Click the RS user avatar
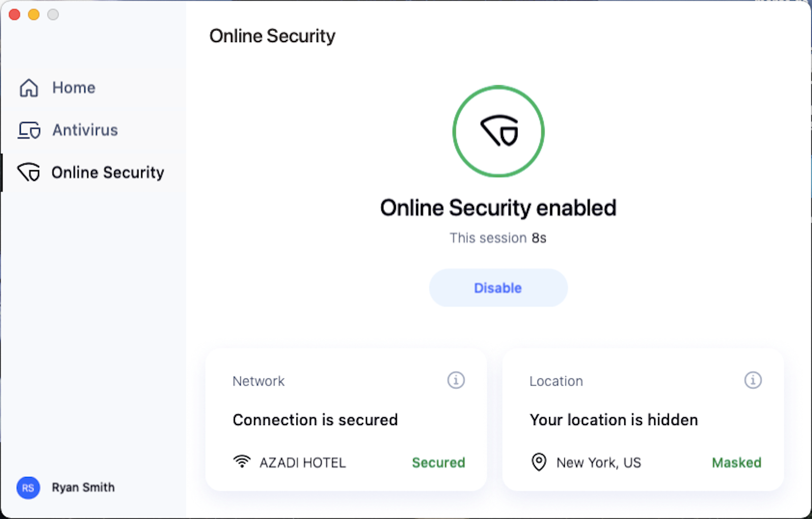The image size is (812, 519). pyautogui.click(x=28, y=488)
